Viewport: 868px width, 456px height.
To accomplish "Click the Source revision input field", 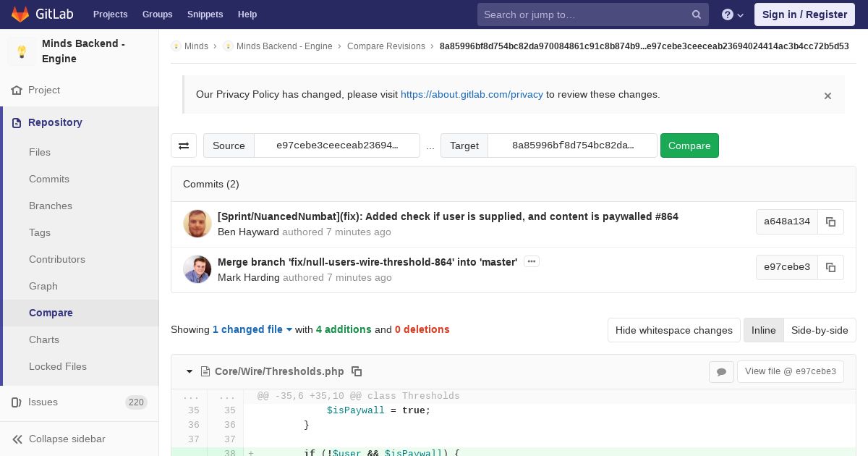I will pos(337,145).
